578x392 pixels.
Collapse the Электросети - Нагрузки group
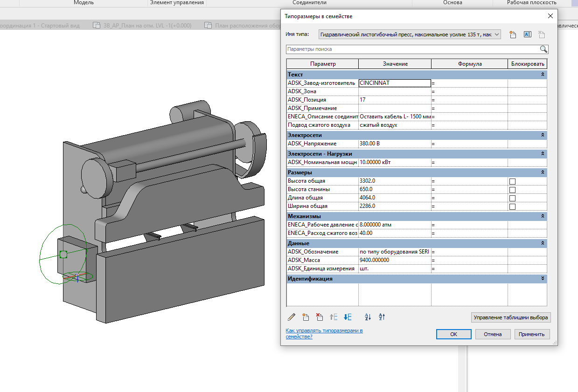pos(543,154)
